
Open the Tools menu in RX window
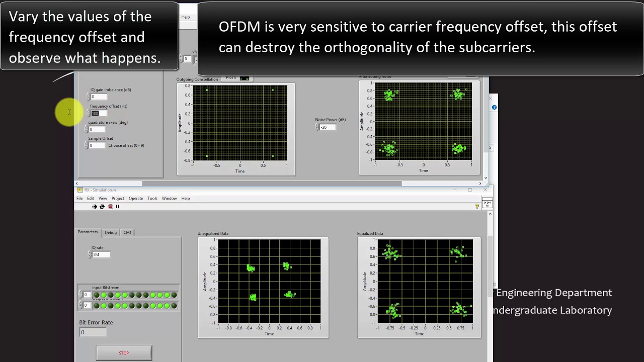tap(152, 199)
